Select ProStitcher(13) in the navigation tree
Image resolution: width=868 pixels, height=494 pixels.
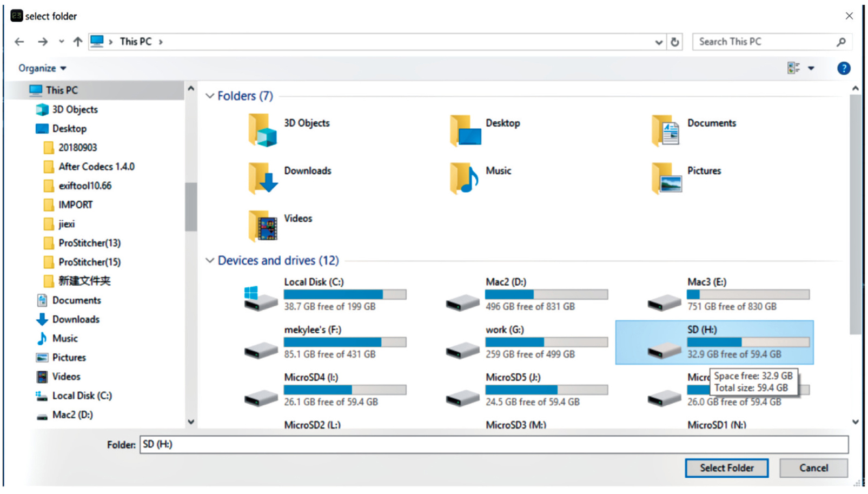(89, 243)
